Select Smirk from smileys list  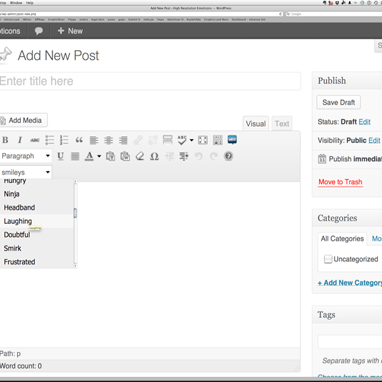[37, 248]
